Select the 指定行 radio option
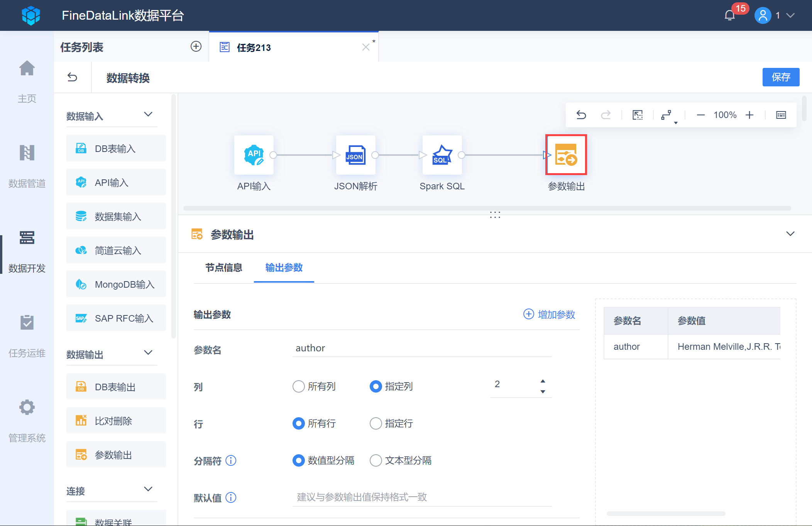 point(376,423)
